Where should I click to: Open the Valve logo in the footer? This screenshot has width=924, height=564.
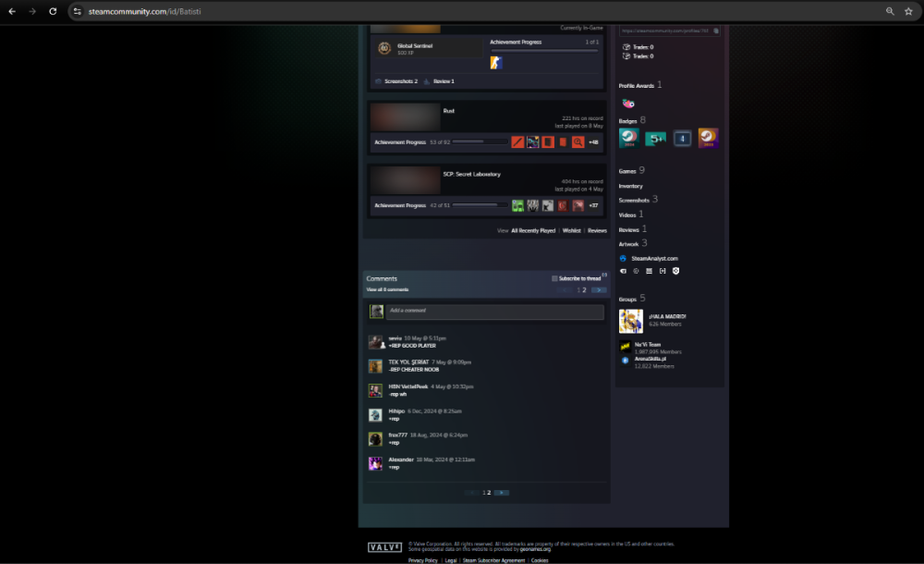pyautogui.click(x=384, y=547)
